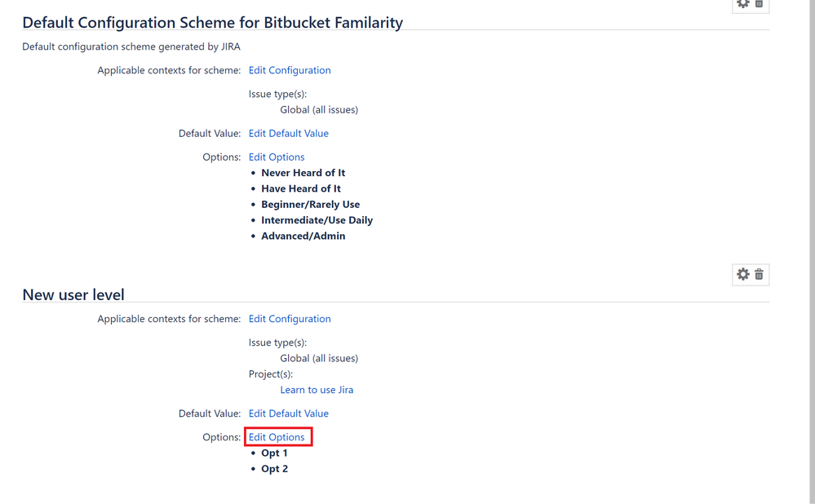Click the Beginner/Rarely Use option text
This screenshot has width=815, height=504.
tap(310, 205)
